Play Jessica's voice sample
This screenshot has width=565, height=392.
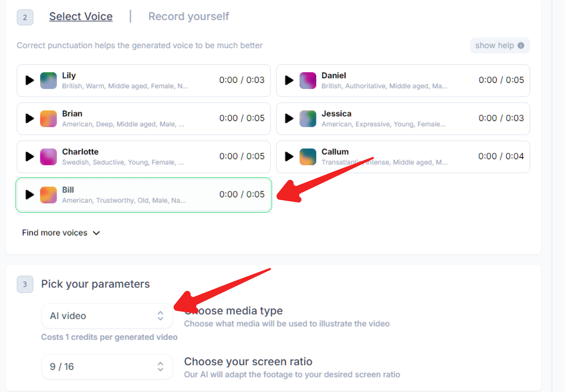coord(289,118)
